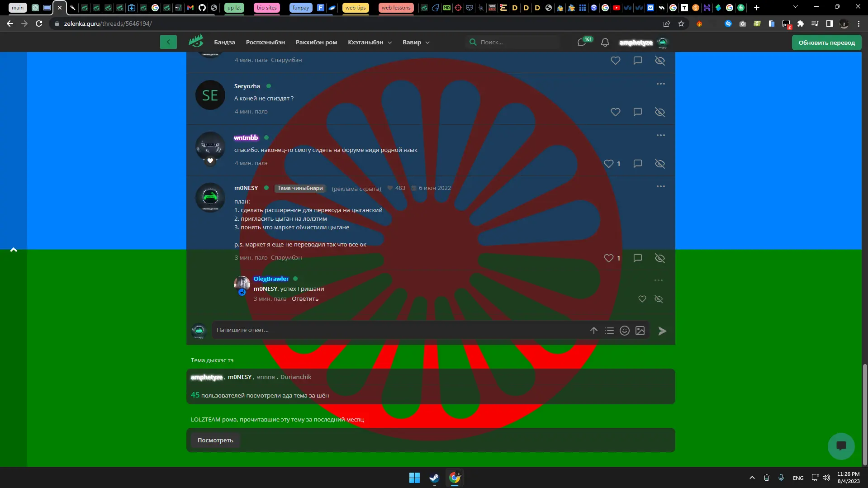Hide wntmbb's comment

coord(660,163)
